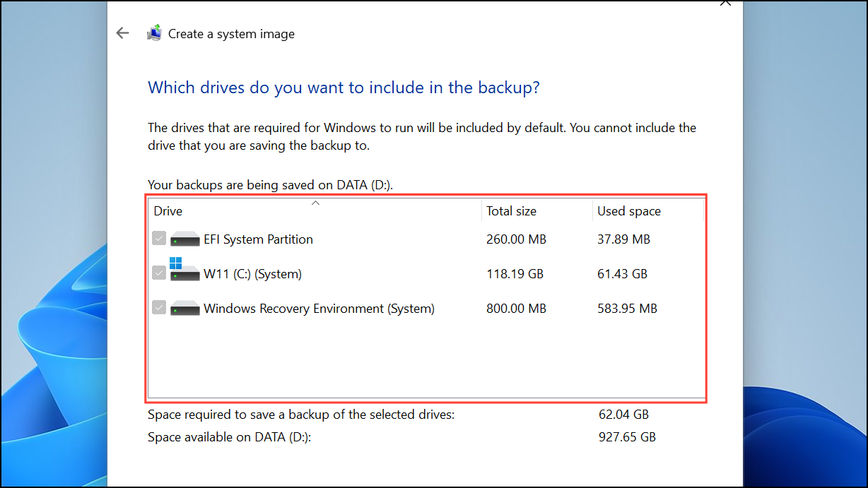The height and width of the screenshot is (488, 868).
Task: Select the Windows Recovery Environment (System) name
Action: pyautogui.click(x=319, y=309)
